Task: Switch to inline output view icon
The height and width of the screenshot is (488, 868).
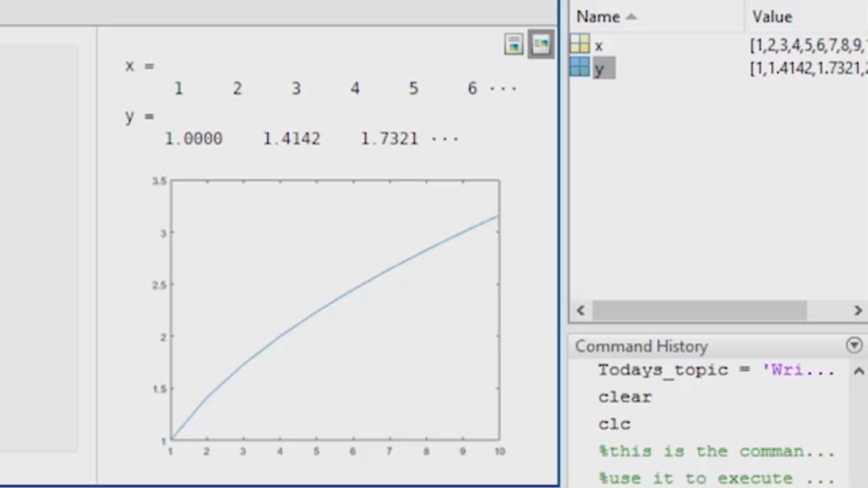Action: pos(540,45)
